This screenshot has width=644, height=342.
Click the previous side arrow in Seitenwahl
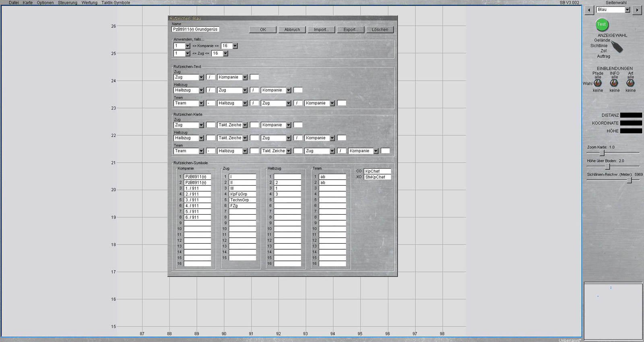point(589,10)
